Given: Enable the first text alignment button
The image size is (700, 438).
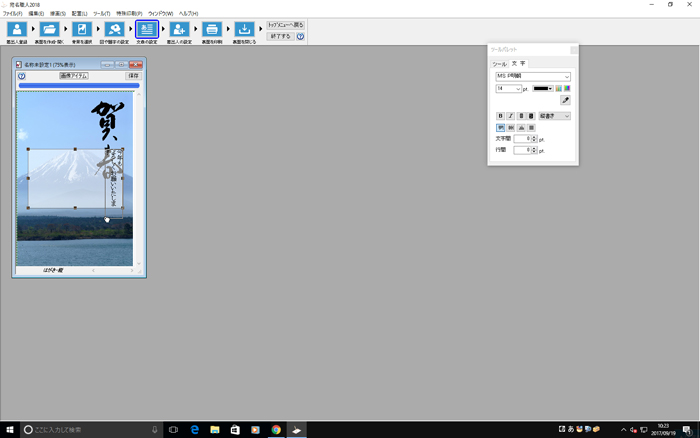Looking at the screenshot, I should coord(501,128).
